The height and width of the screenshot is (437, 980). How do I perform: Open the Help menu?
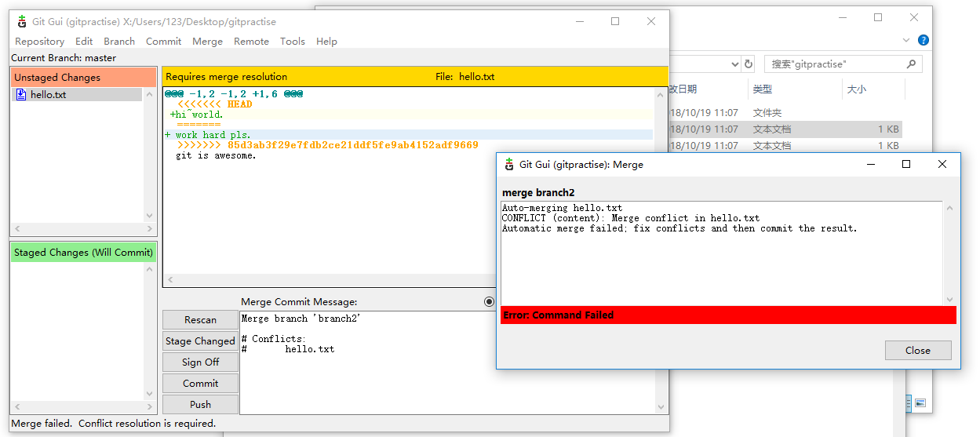tap(326, 42)
